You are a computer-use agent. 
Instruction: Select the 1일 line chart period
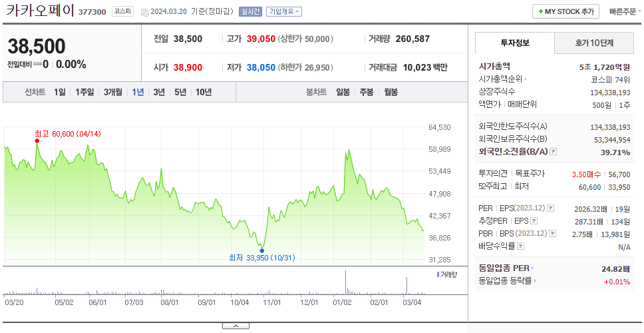coord(60,93)
